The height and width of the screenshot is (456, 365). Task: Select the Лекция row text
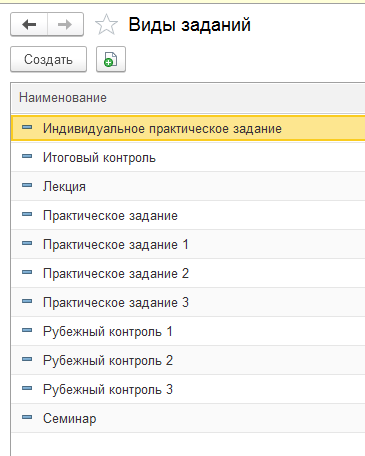tap(64, 187)
